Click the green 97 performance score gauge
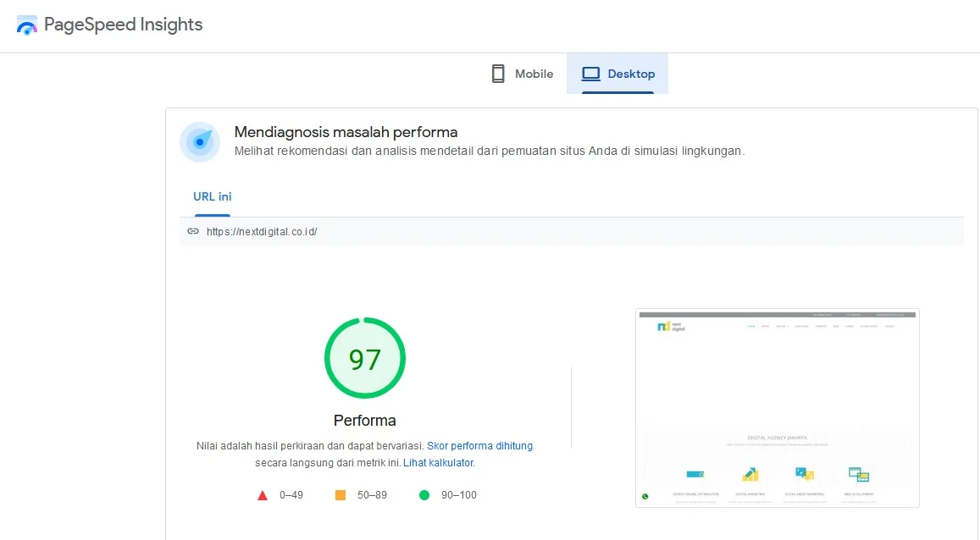 (x=365, y=359)
